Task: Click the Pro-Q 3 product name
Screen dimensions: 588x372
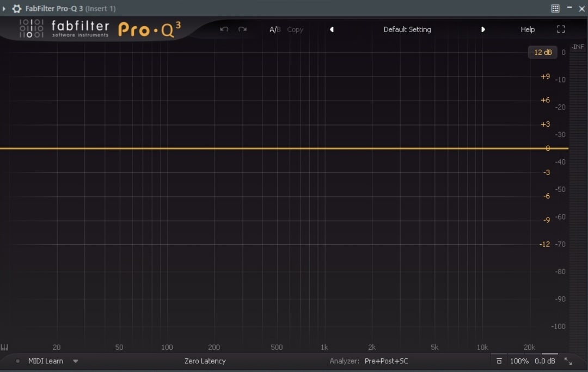Action: tap(149, 29)
